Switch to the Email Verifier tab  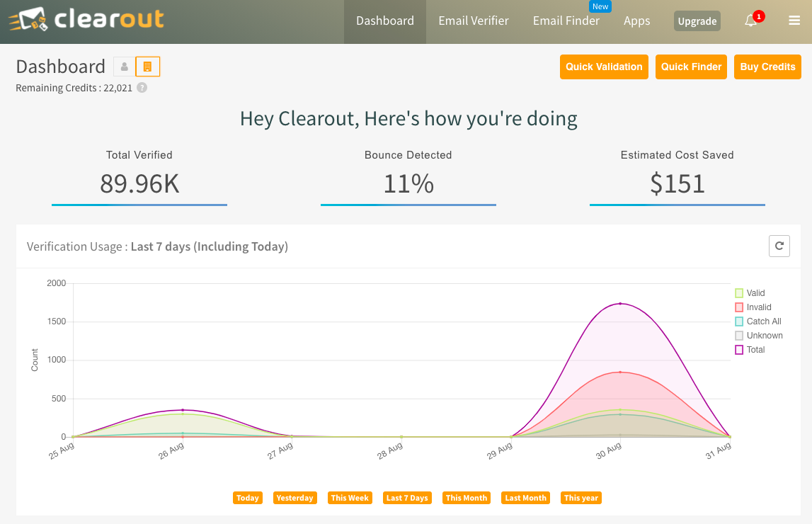(474, 21)
